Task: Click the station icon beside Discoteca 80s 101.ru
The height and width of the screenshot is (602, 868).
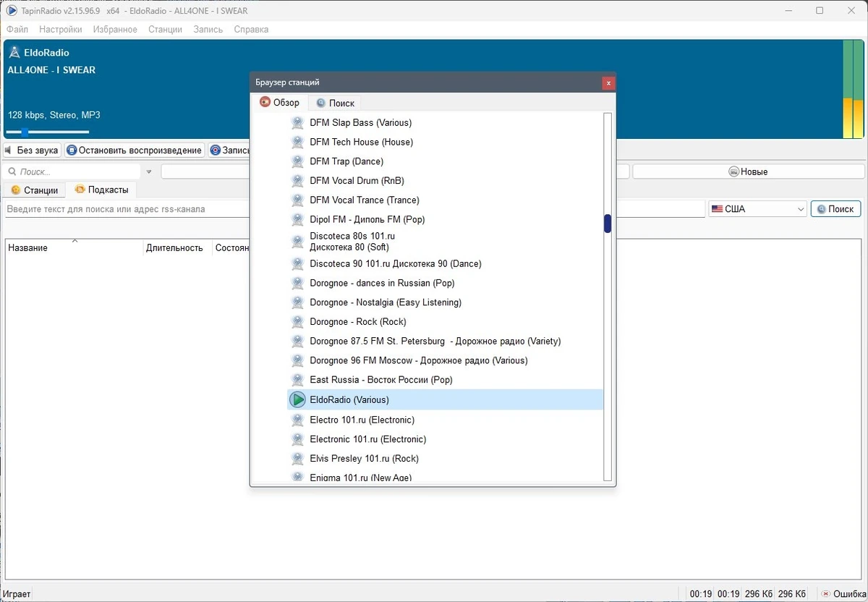Action: pos(297,242)
